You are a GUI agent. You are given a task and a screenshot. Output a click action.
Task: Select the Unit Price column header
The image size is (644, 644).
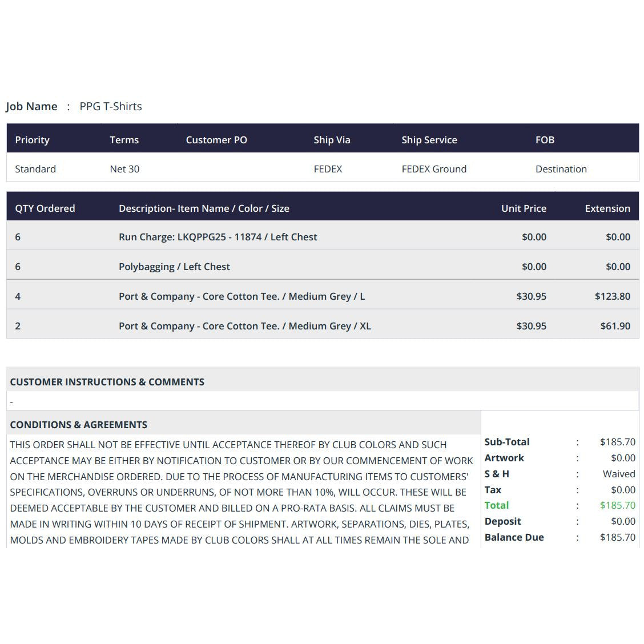524,208
